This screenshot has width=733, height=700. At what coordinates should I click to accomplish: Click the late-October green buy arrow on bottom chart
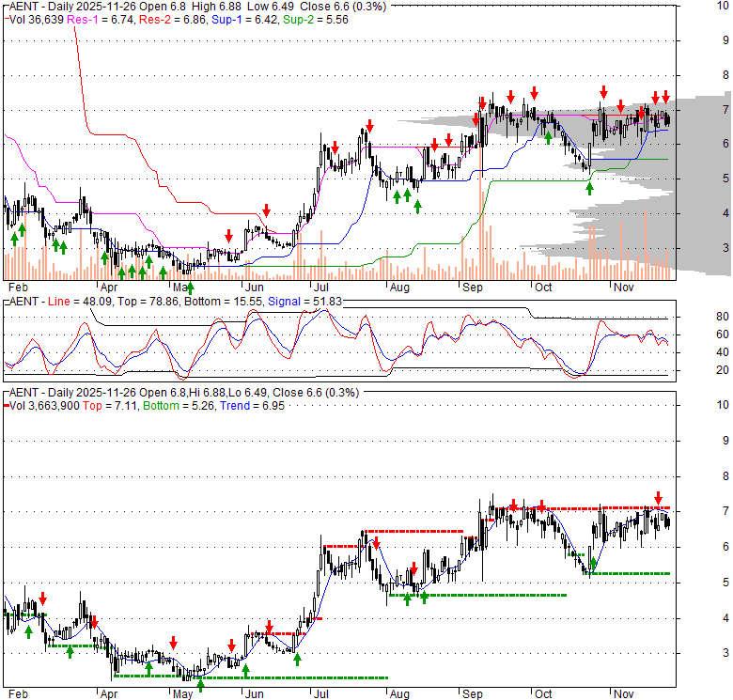[x=593, y=564]
